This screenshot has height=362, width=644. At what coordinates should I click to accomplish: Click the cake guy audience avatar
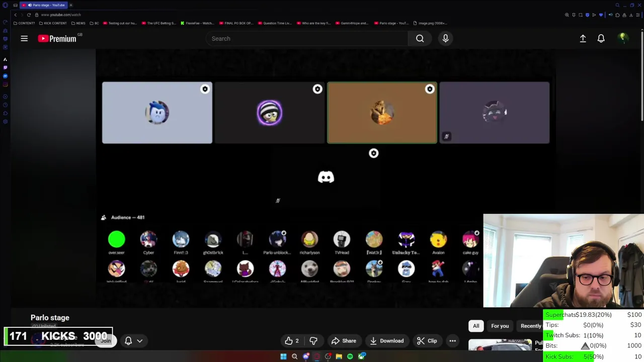point(470,239)
